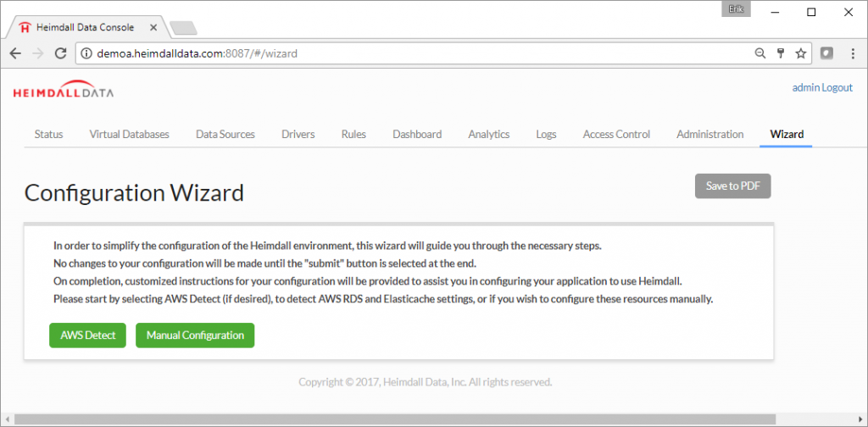Open the Access Control tab

(617, 134)
